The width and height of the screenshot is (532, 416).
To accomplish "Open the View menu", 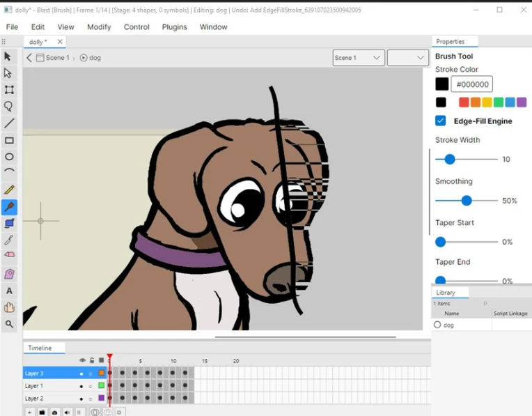I will tap(65, 27).
